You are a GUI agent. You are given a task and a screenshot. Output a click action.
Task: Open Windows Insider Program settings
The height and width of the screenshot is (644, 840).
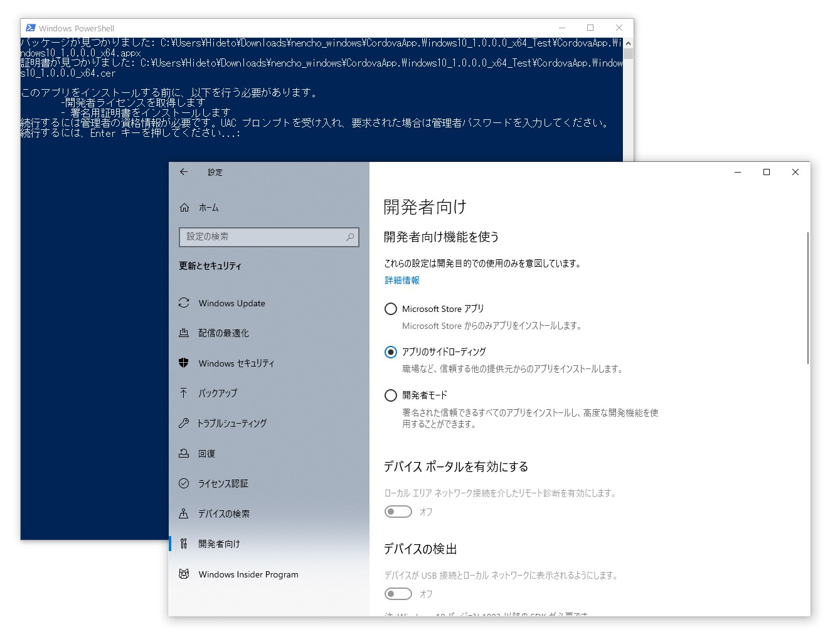click(x=248, y=574)
